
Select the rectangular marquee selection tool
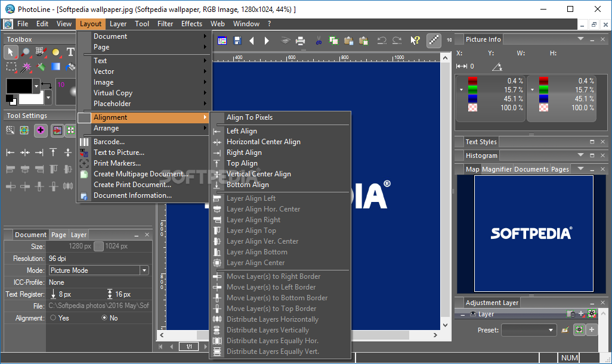pyautogui.click(x=11, y=67)
